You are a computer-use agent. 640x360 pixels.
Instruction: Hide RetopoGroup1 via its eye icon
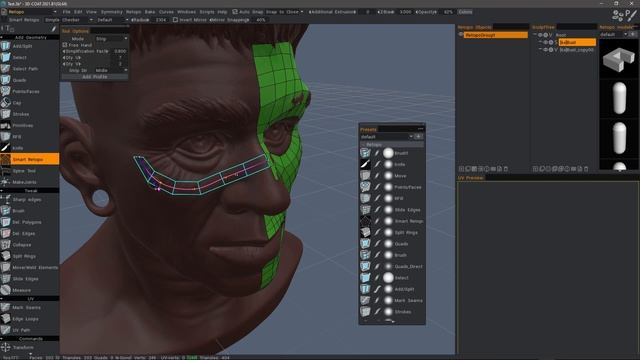pos(461,35)
